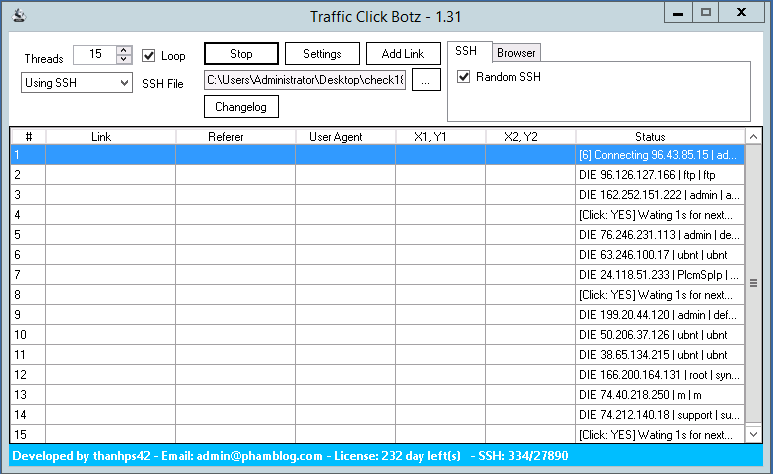Select status DIE 50.206.37.126 | ubnt | ubnt

(x=660, y=334)
